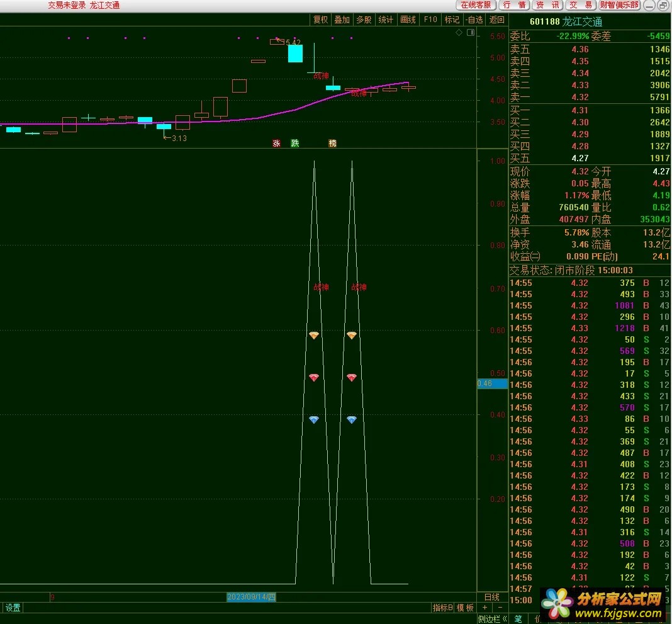The image size is (672, 624).
Task: Click the orange diamond on second peak
Action: tap(352, 335)
